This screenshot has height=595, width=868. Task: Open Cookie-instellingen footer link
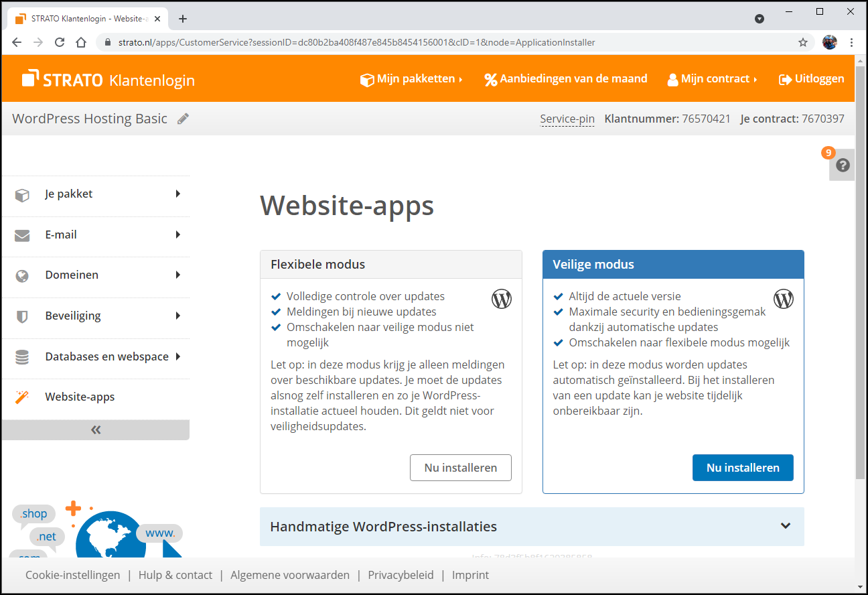73,575
